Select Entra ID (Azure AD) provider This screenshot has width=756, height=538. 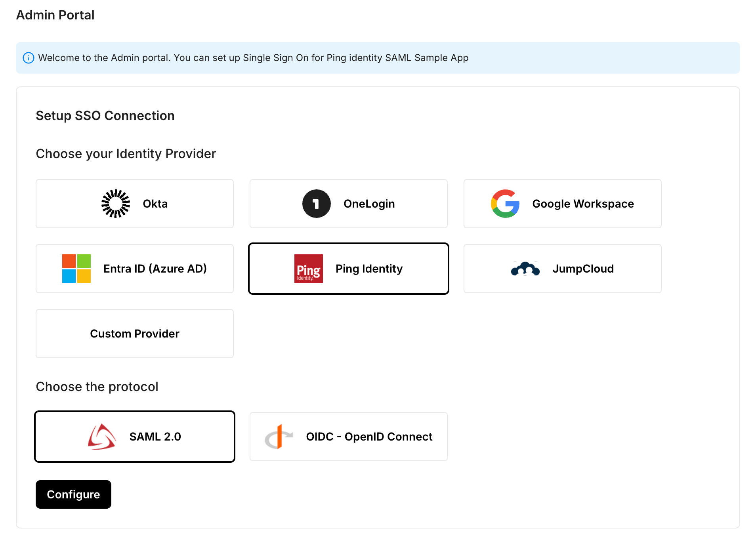pyautogui.click(x=134, y=269)
